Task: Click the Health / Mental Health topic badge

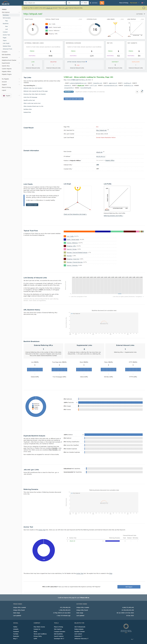Action: [x=47, y=27]
